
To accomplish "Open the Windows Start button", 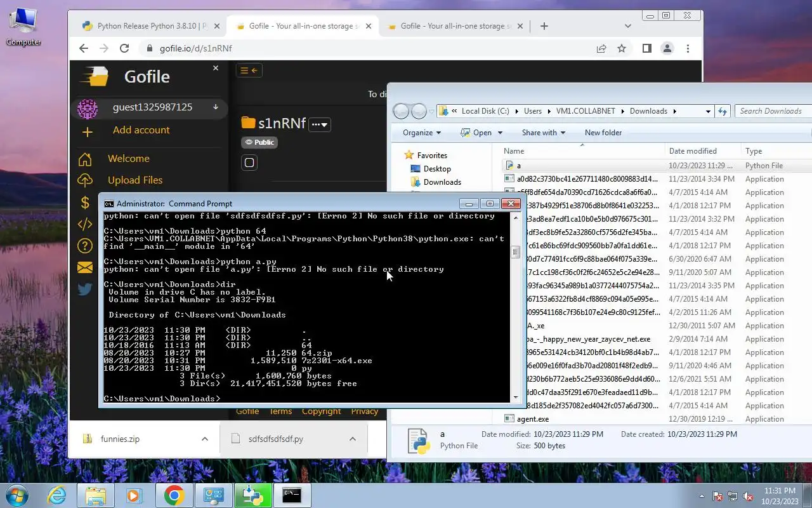I will coord(16,496).
